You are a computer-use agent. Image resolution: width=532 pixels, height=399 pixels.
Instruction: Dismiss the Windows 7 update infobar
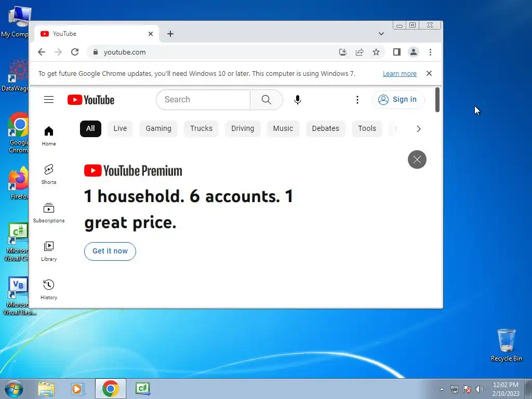[x=429, y=73]
